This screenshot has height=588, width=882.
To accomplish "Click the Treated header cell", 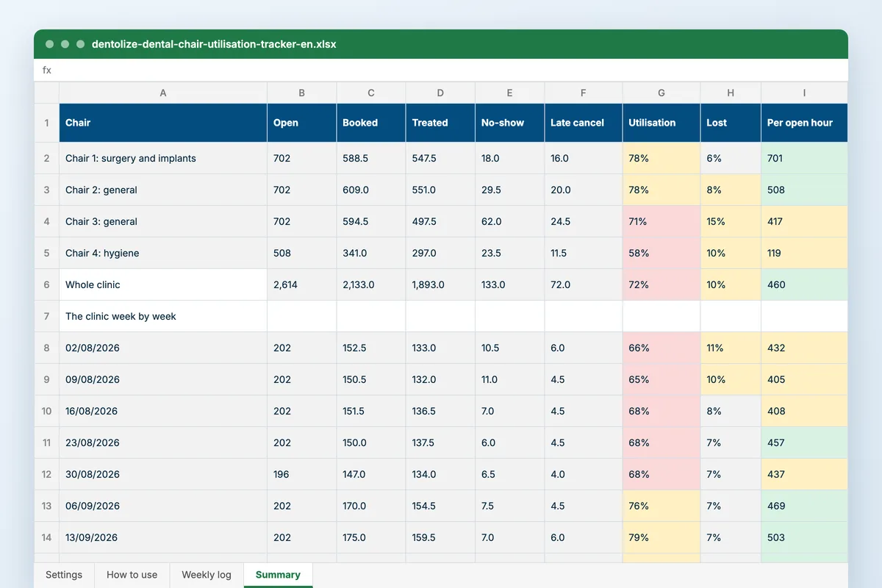I will pos(440,123).
